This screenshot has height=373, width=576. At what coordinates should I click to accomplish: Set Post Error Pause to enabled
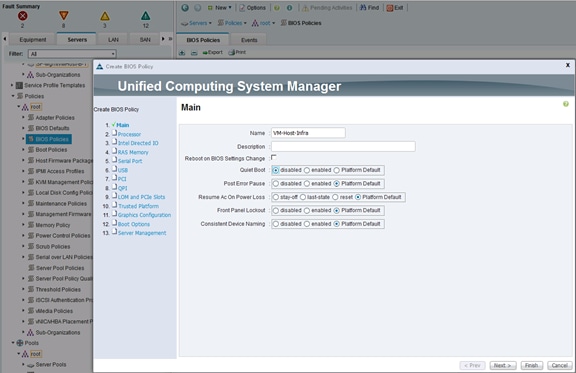click(307, 183)
